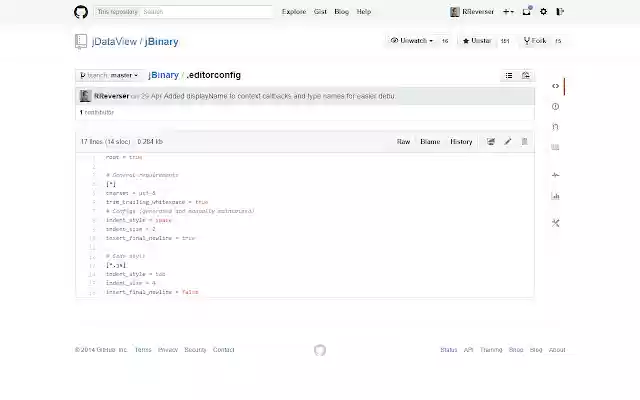Open the Blog footer link
Screen dimensions: 640x400
[x=536, y=350]
